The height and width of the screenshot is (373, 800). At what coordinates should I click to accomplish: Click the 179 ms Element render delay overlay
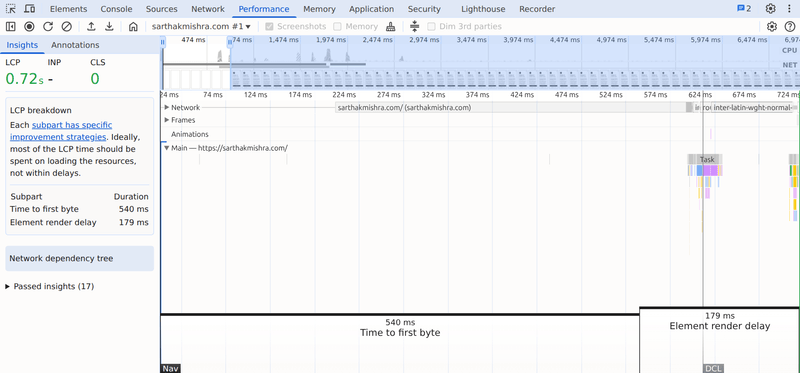click(719, 321)
